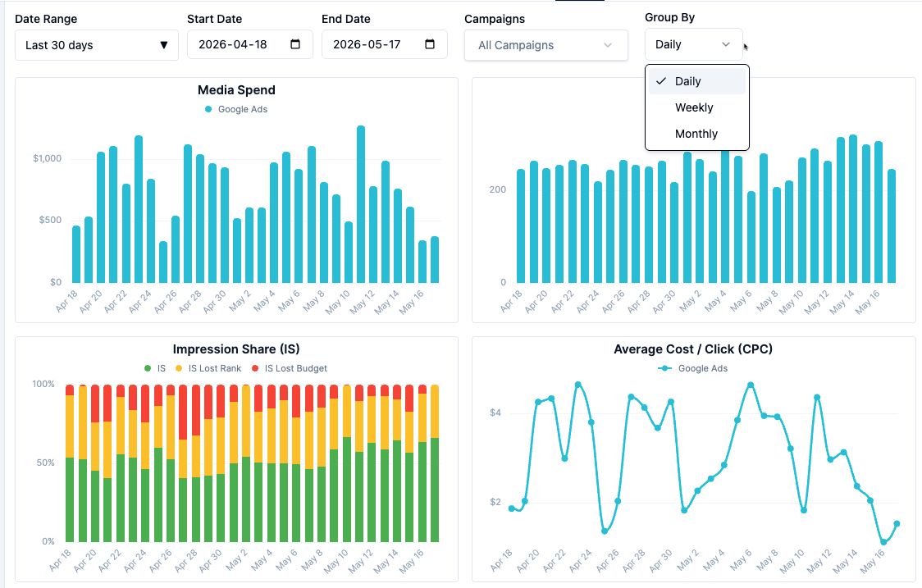Click the Campaigns dropdown chevron
Screen dimensions: 922x588
click(x=608, y=45)
